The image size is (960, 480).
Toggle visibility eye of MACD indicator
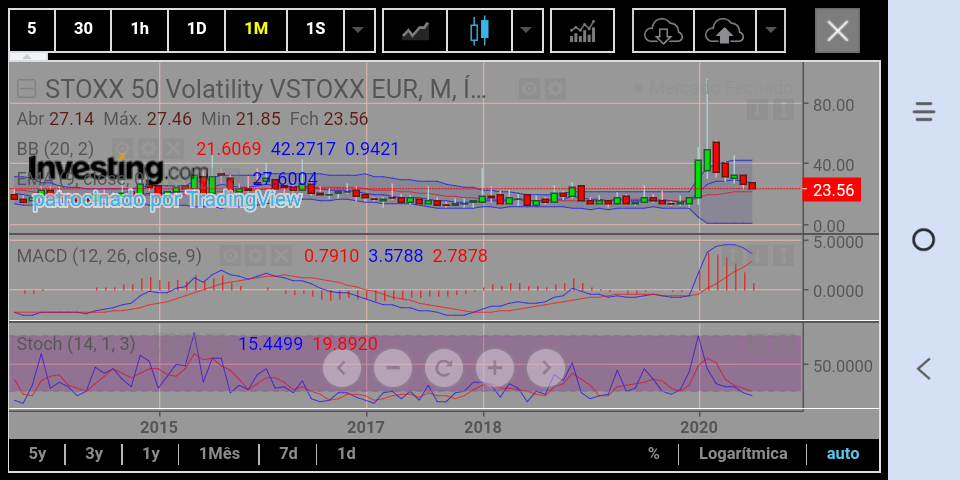230,255
